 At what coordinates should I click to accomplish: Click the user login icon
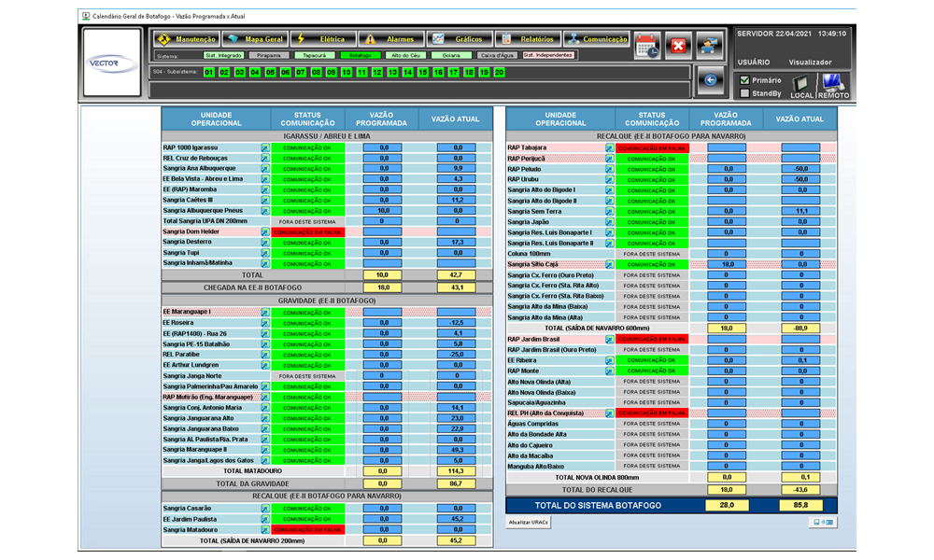pyautogui.click(x=710, y=45)
